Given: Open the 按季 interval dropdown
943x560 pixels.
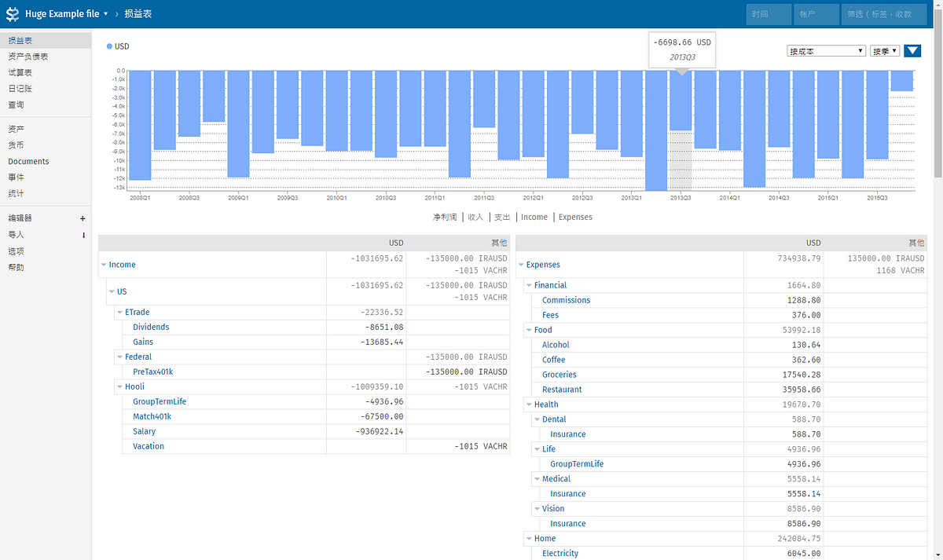Looking at the screenshot, I should click(x=884, y=51).
